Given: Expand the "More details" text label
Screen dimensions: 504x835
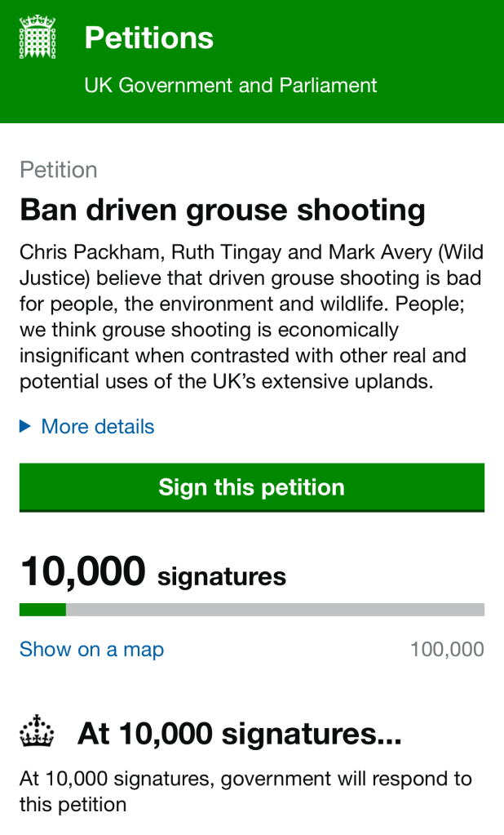Looking at the screenshot, I should click(98, 426).
